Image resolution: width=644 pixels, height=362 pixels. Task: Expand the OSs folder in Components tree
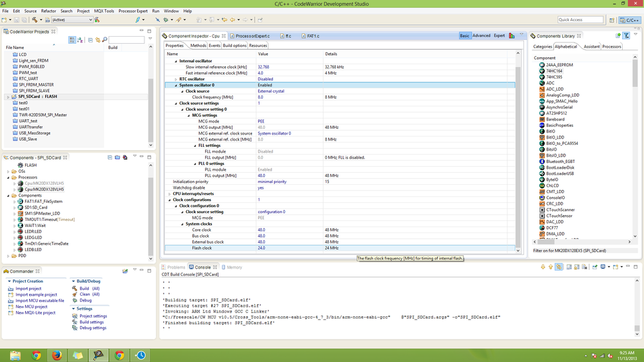8,171
